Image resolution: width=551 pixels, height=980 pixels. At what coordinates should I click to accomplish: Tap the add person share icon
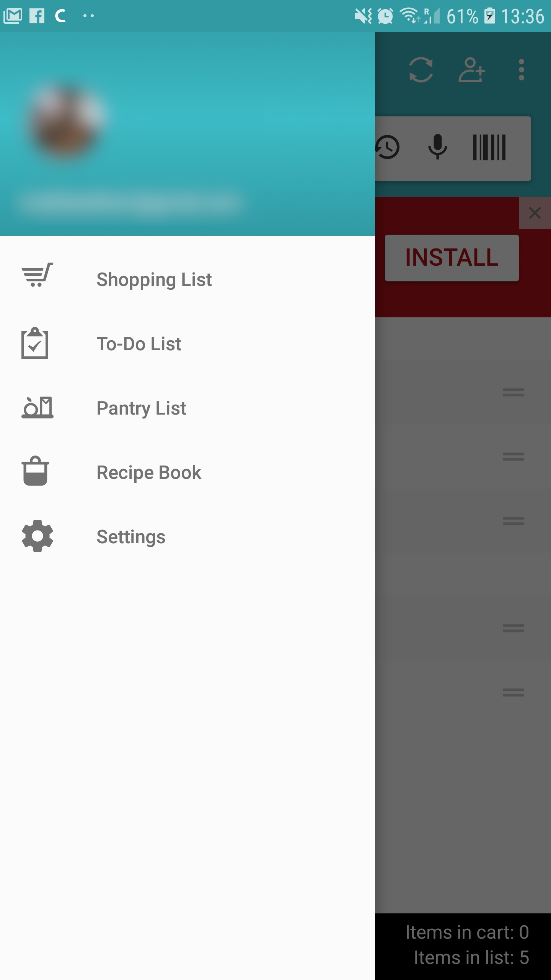(x=471, y=70)
